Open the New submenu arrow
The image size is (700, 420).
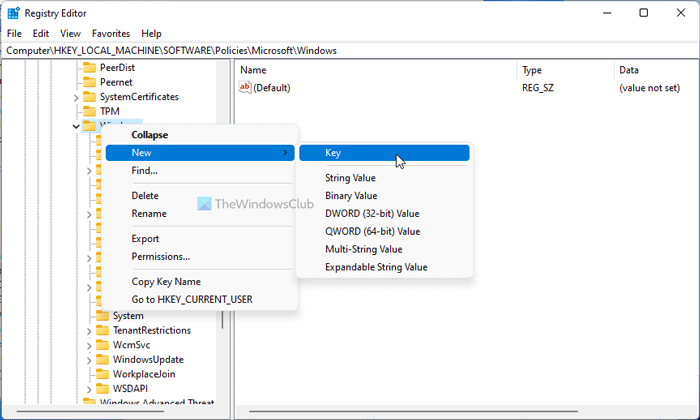[x=285, y=153]
